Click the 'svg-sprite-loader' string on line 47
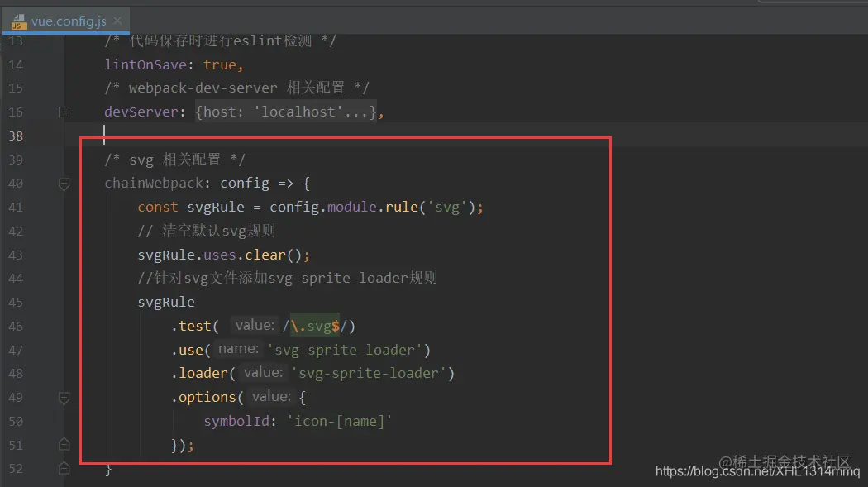 pos(345,350)
